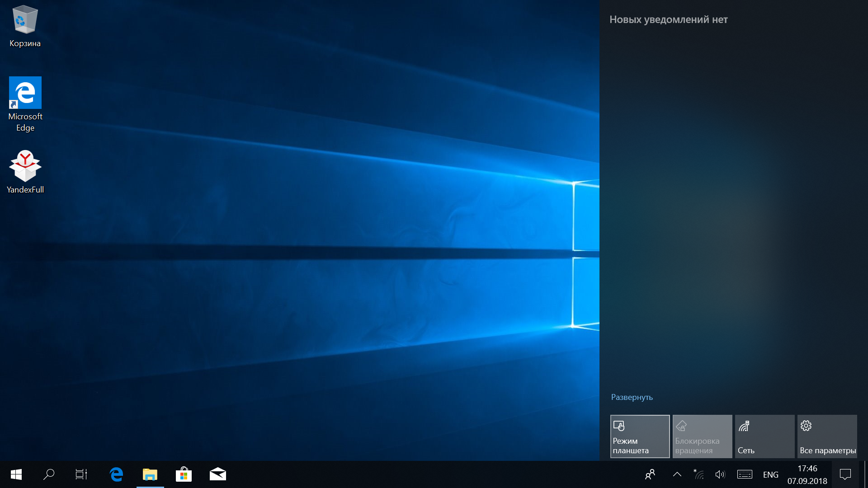Open the clock showing 17:46
868x488 pixels.
[807, 474]
